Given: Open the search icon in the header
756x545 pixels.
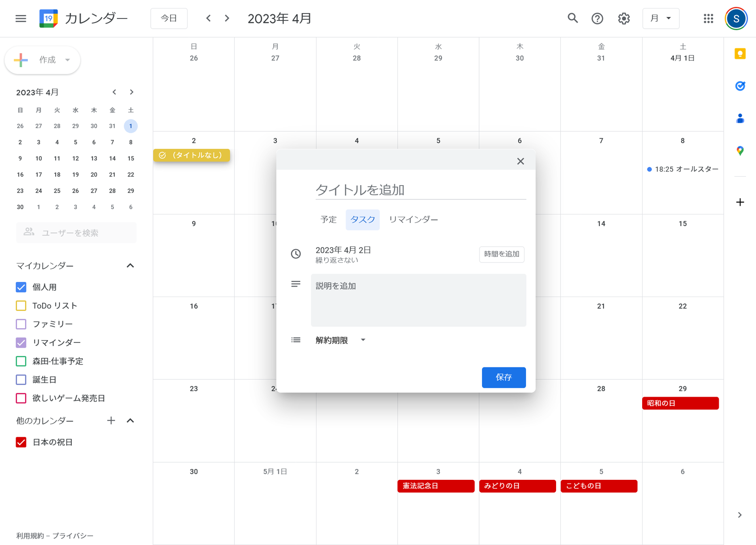Looking at the screenshot, I should [x=572, y=18].
